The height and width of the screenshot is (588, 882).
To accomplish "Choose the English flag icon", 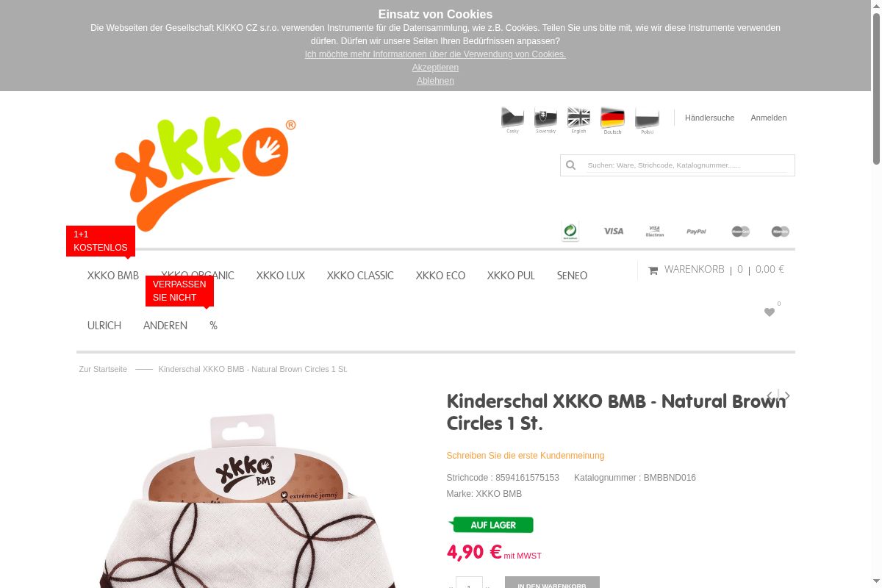I will [x=578, y=118].
